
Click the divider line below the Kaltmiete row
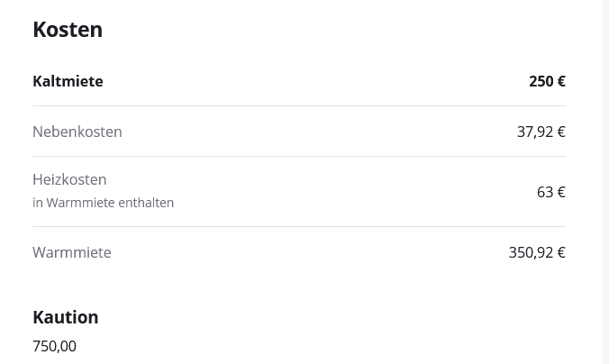click(299, 106)
